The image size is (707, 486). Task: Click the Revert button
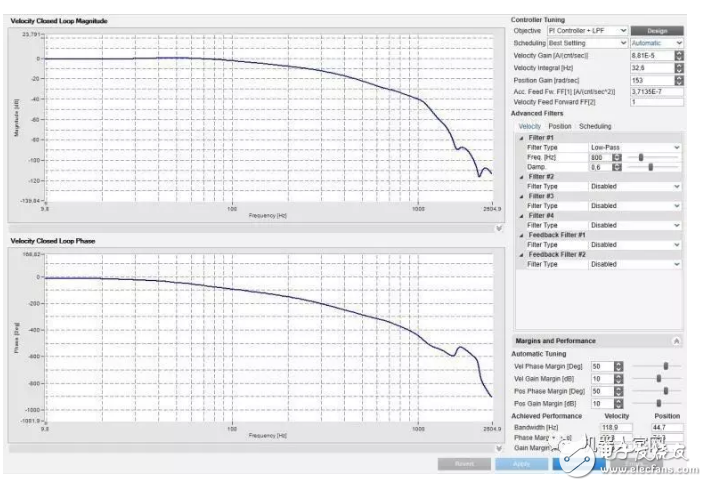(x=463, y=465)
